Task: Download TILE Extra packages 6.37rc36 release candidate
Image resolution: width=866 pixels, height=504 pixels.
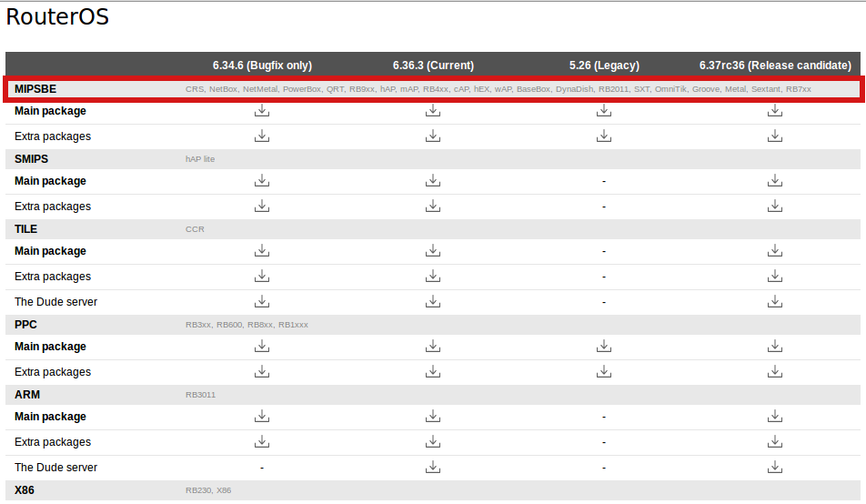Action: 775,277
